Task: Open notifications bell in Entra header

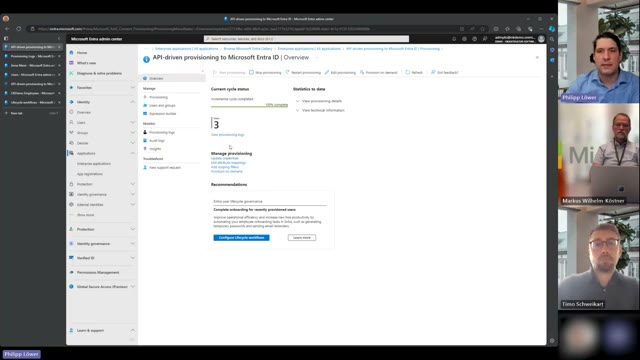Action: pyautogui.click(x=454, y=39)
